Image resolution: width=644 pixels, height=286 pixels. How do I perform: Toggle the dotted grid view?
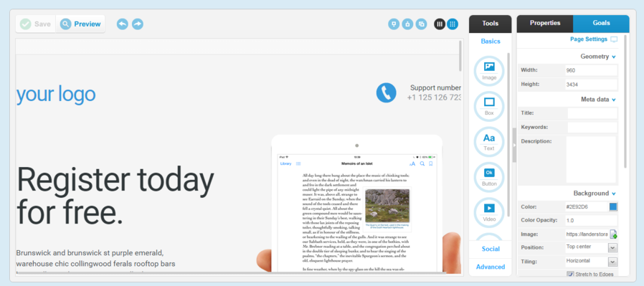[x=453, y=24]
